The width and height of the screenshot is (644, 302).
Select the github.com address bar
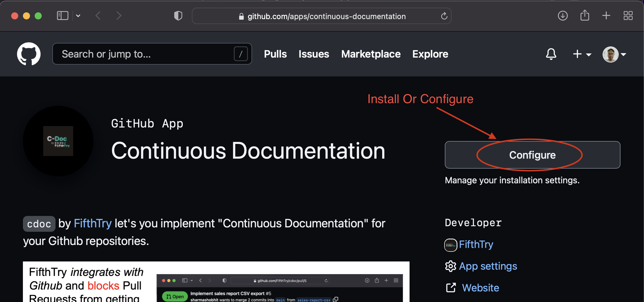click(x=321, y=16)
